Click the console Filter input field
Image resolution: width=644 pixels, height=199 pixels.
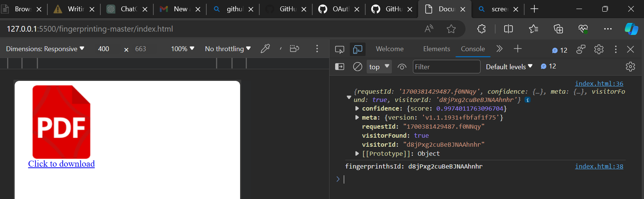446,67
